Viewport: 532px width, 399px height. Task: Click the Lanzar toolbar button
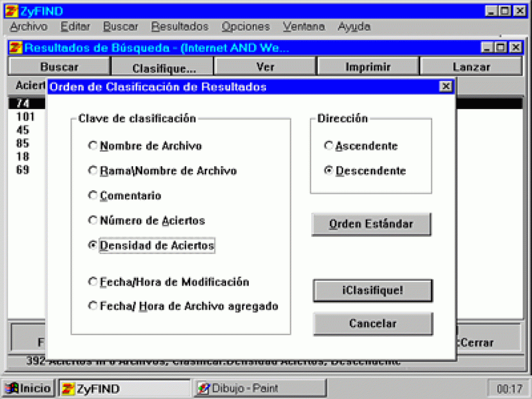(471, 67)
